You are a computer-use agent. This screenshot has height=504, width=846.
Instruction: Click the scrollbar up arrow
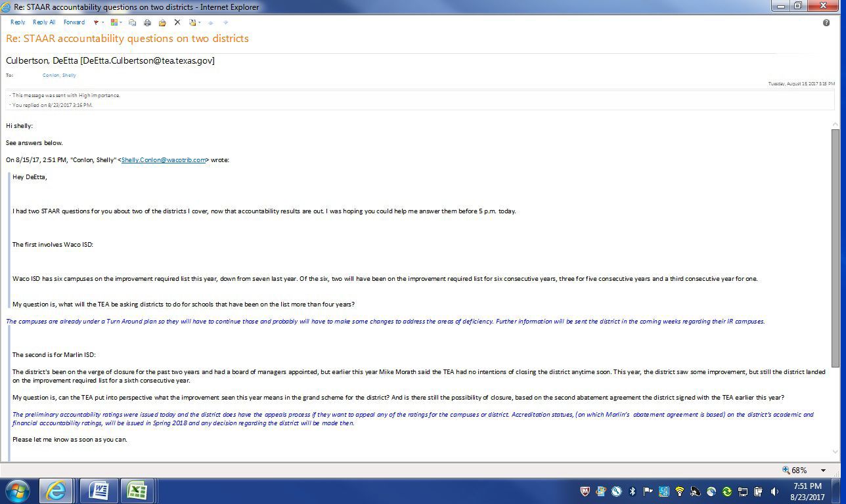click(x=835, y=124)
